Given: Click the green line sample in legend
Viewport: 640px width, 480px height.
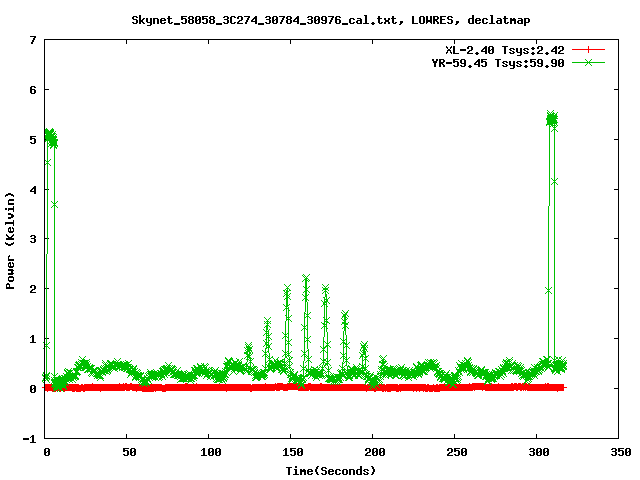Looking at the screenshot, I should pos(590,62).
